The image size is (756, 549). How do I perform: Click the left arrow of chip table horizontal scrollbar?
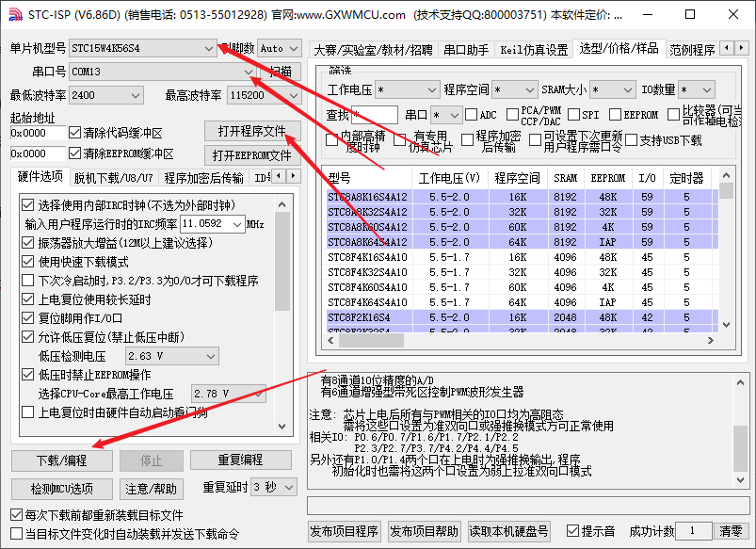click(x=330, y=340)
